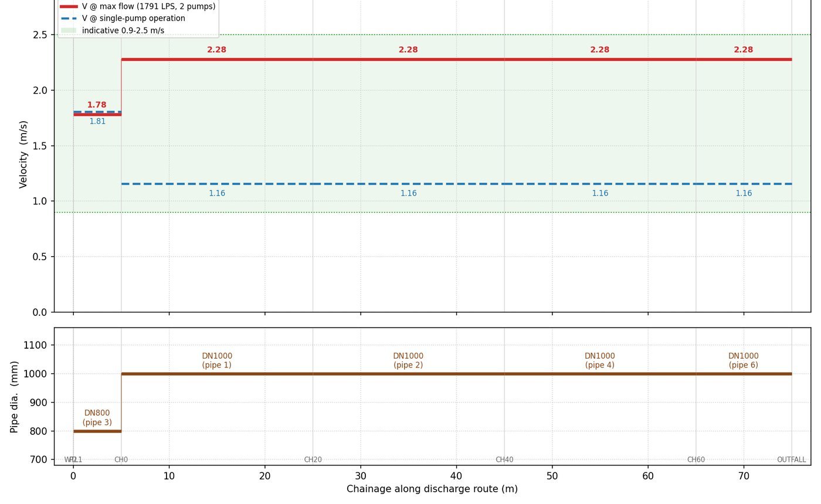Click the blue dashed line swatch in the legend
821x504 pixels.
point(69,18)
